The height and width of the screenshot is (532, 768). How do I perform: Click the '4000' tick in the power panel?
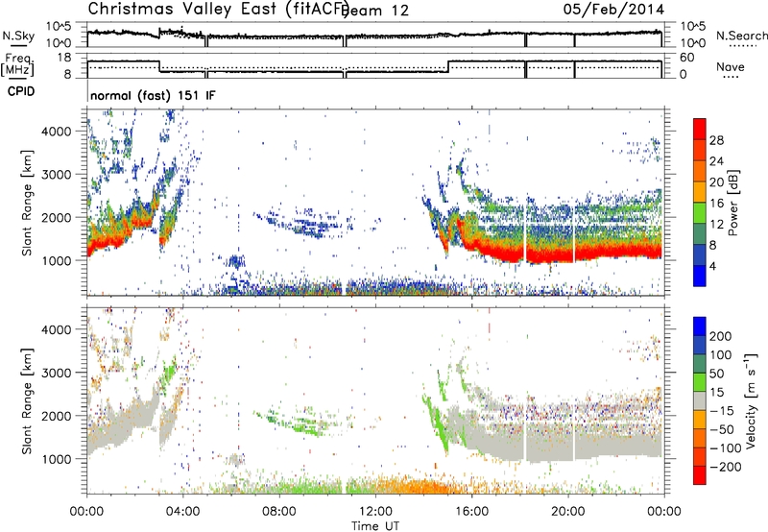56,132
